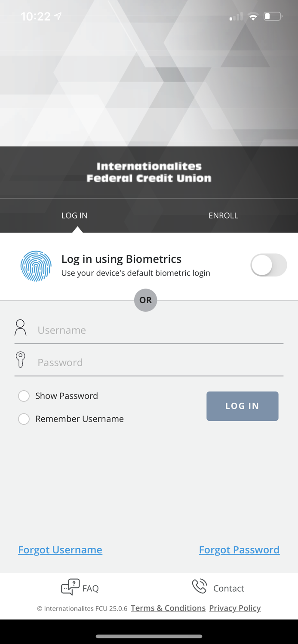
Task: Open FAQ via the speech bubble icon
Action: (x=69, y=586)
